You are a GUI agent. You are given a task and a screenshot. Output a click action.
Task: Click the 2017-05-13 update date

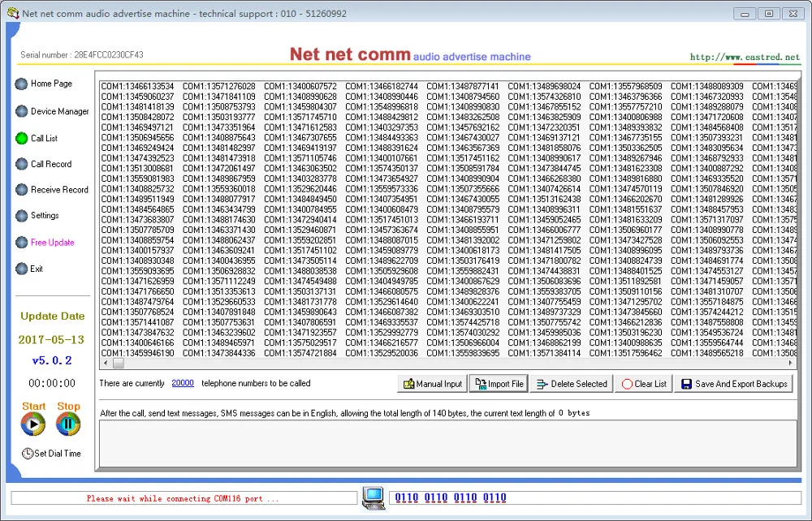[51, 340]
